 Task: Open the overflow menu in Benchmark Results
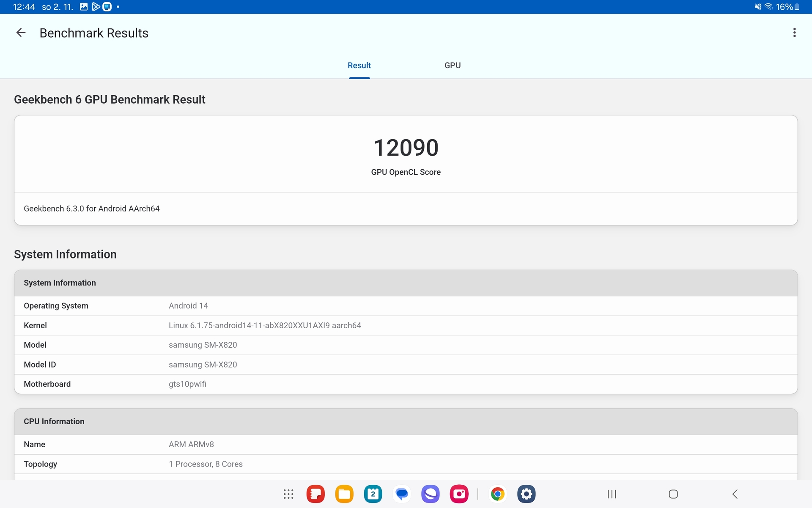tap(795, 33)
